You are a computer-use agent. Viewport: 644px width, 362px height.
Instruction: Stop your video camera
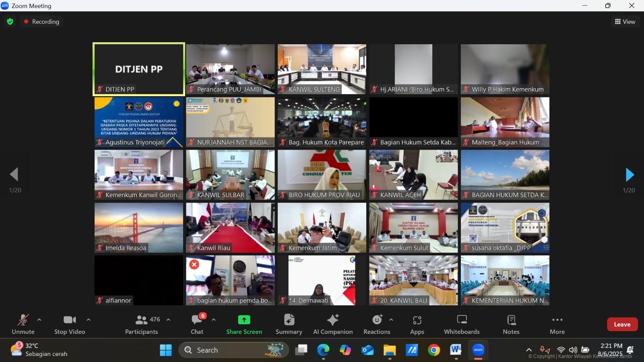click(69, 324)
